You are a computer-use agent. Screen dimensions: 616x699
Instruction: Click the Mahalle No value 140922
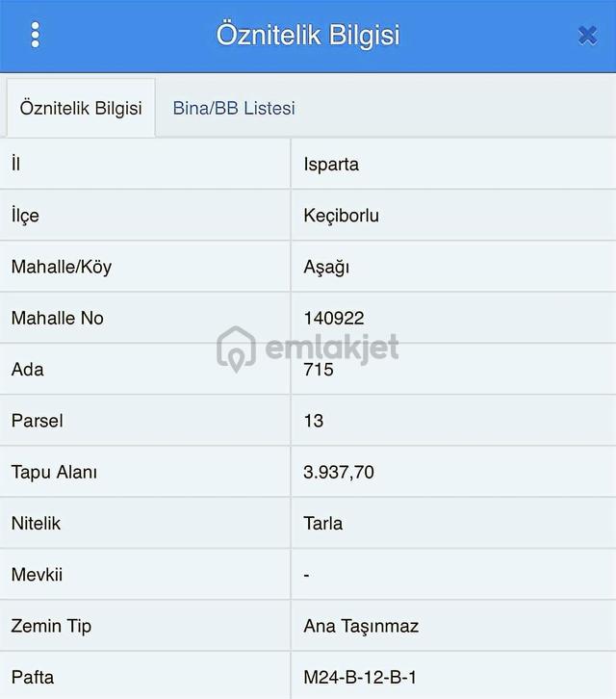334,319
